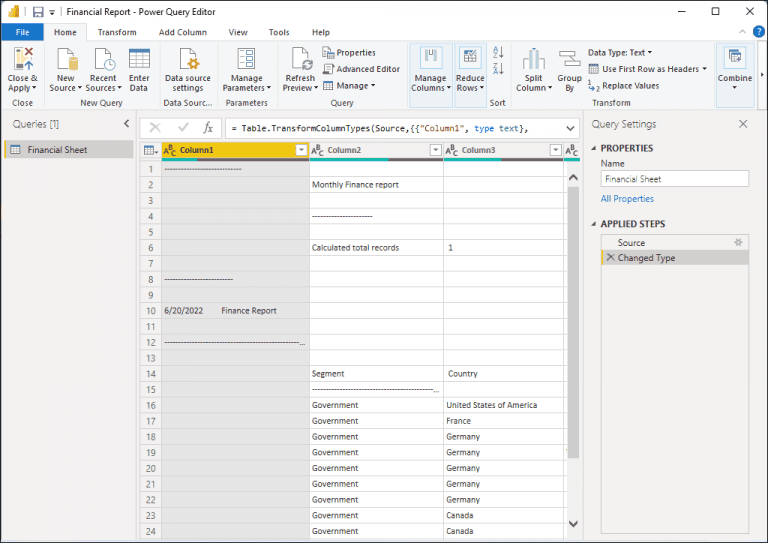Screen dimensions: 768x543
Task: Open the quick access toolbar dropdown
Action: click(x=52, y=12)
